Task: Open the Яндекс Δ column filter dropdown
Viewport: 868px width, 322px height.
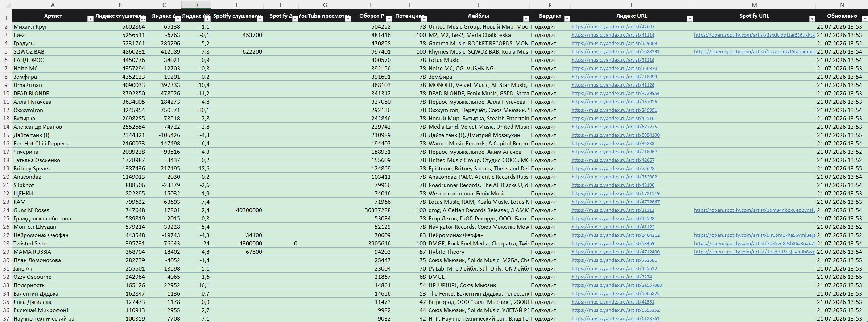Action: pos(178,19)
